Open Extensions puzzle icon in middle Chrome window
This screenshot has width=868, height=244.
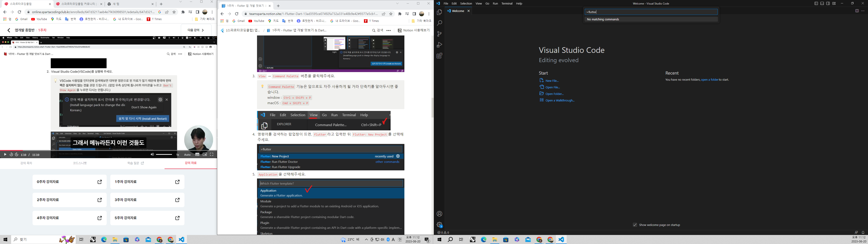(400, 14)
